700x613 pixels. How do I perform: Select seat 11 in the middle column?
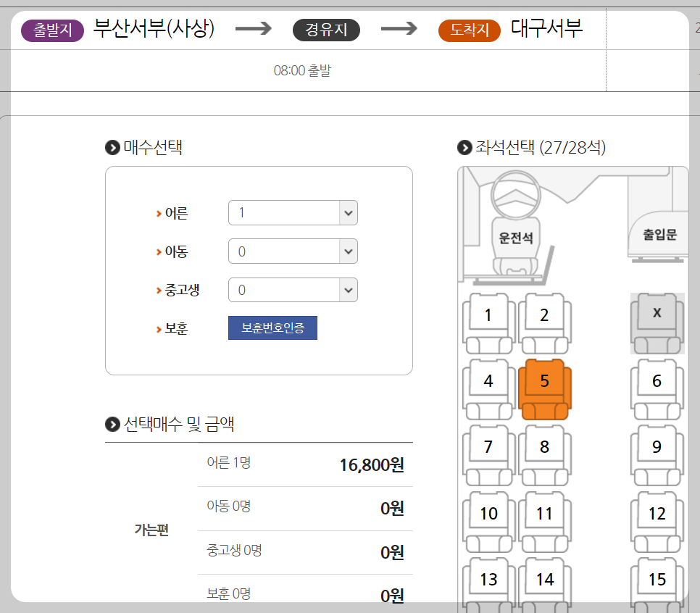[545, 514]
